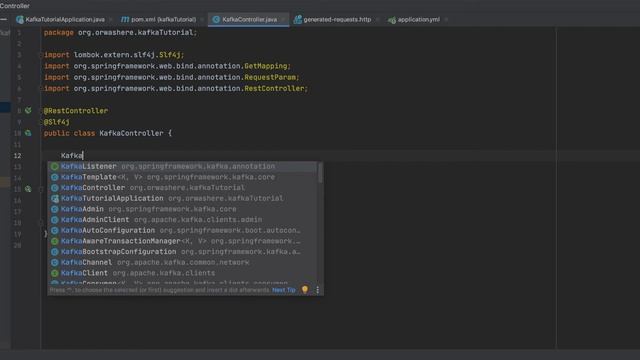This screenshot has width=640, height=360.
Task: Click the HTTP file icon on generated-requests tab
Action: pos(298,20)
